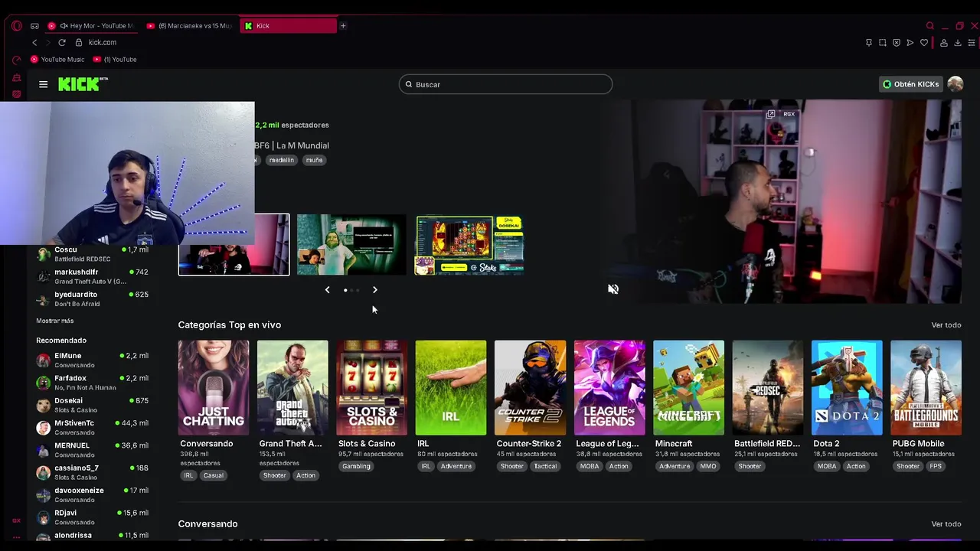Show the next carousel slide
The height and width of the screenshot is (551, 980).
pos(375,290)
